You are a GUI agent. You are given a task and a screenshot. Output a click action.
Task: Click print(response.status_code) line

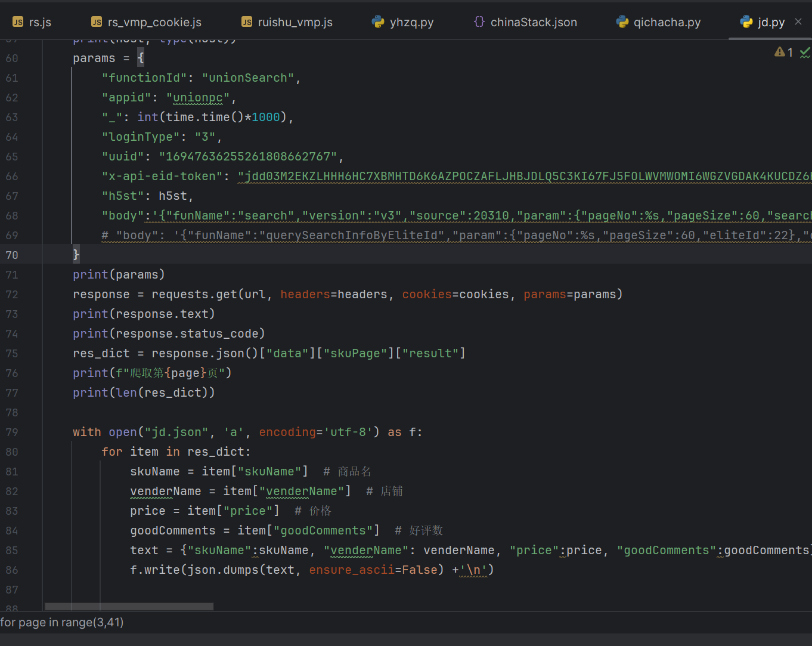pyautogui.click(x=169, y=334)
